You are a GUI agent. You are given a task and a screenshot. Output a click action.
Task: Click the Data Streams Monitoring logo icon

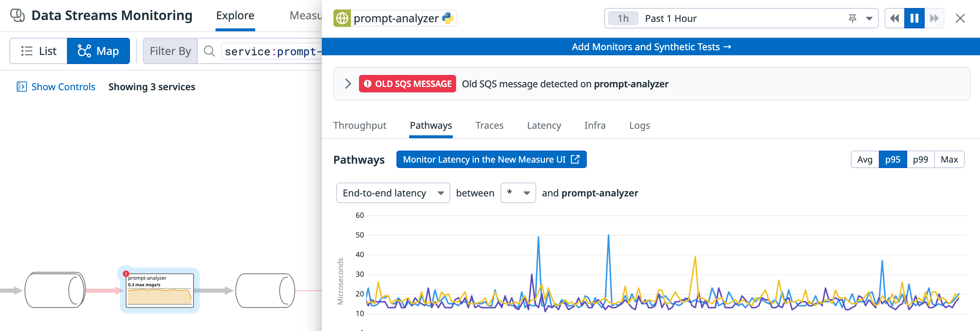click(x=17, y=16)
